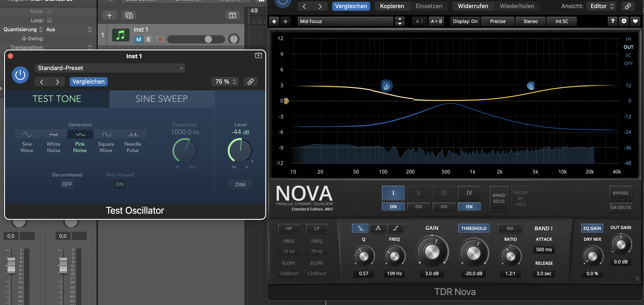The image size is (644, 305).
Task: Click the add track plus button
Action: coord(110,16)
